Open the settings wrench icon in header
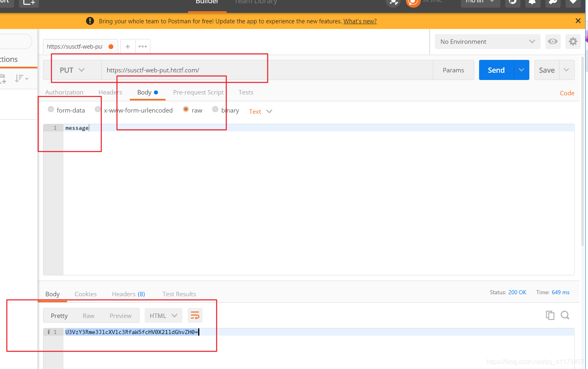This screenshot has height=369, width=588. coord(553,2)
